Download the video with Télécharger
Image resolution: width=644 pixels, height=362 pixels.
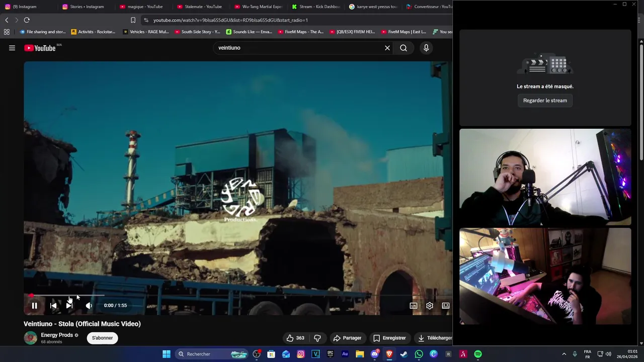tap(434, 338)
